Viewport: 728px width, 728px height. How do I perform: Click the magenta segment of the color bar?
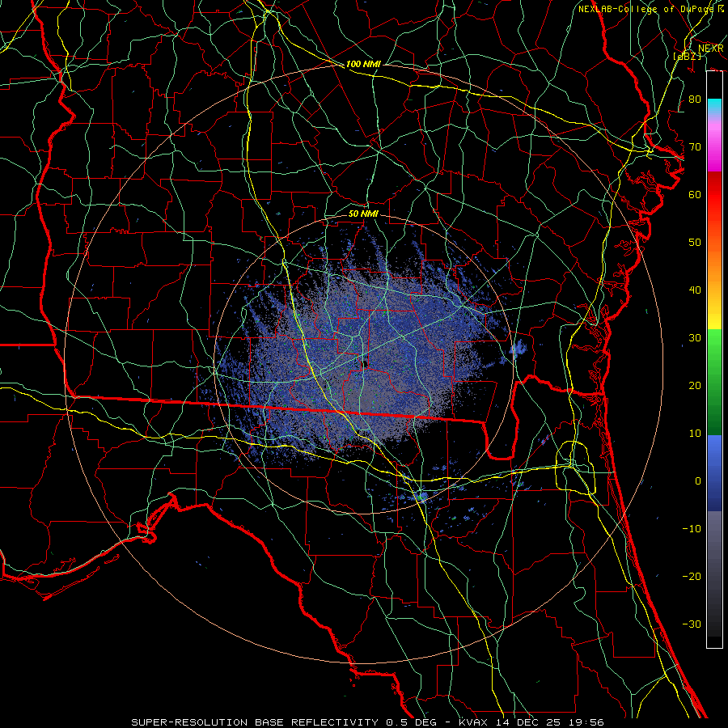coord(714,149)
